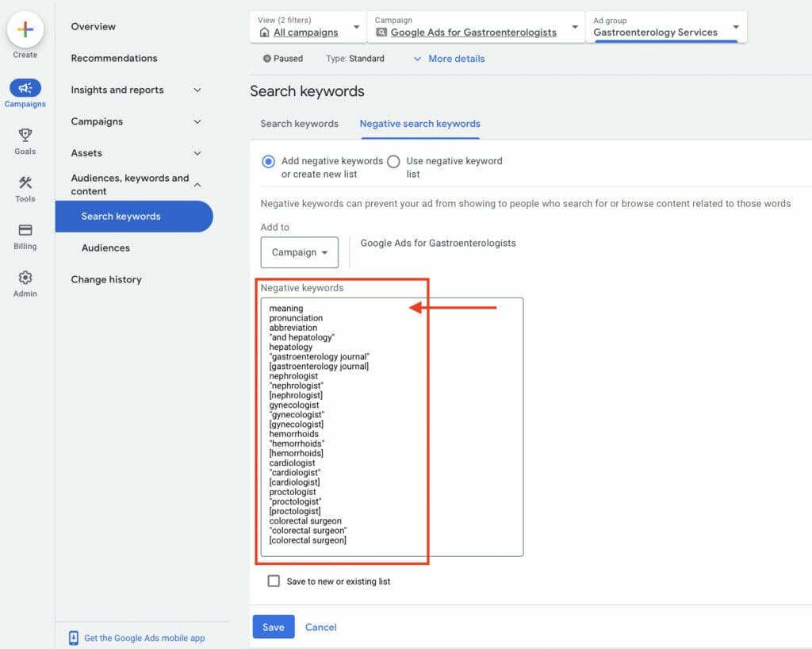Screen dimensions: 812x649
Task: Select Use negative keyword list radio
Action: [x=393, y=162]
